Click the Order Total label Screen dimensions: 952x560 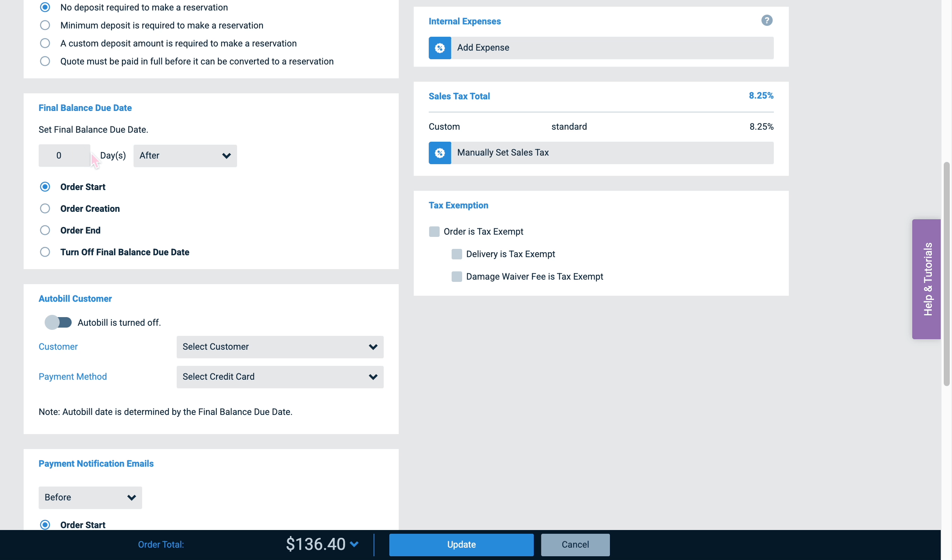161,545
